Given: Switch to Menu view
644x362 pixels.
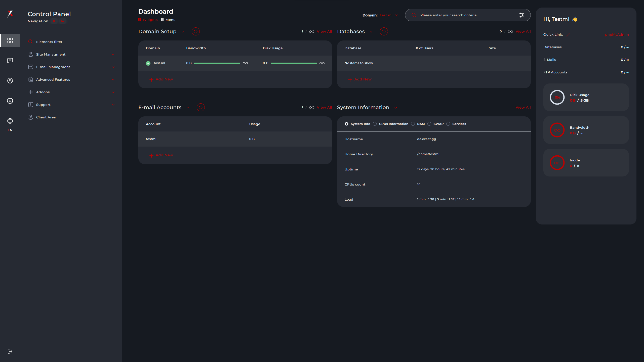Looking at the screenshot, I should [x=168, y=20].
